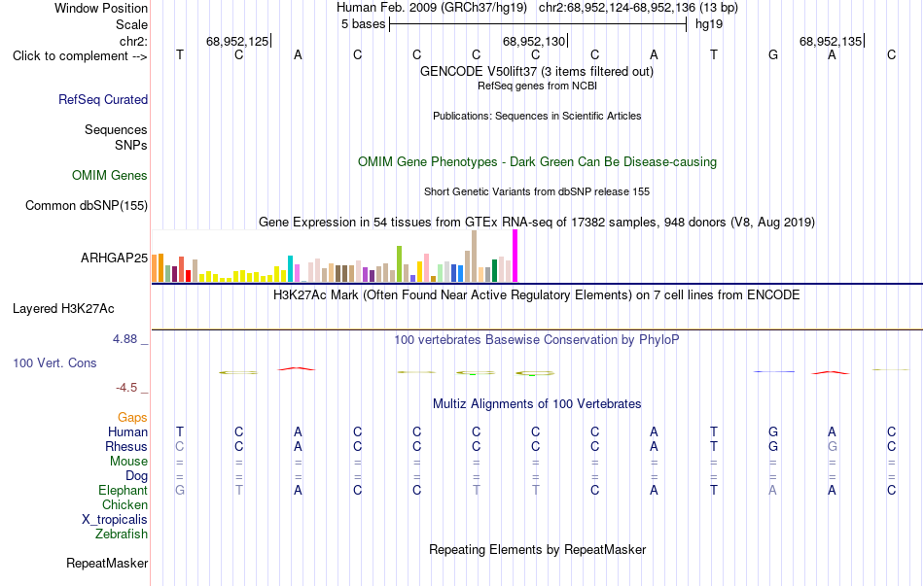Click the GENCODE V50lift37 track title

tap(537, 71)
